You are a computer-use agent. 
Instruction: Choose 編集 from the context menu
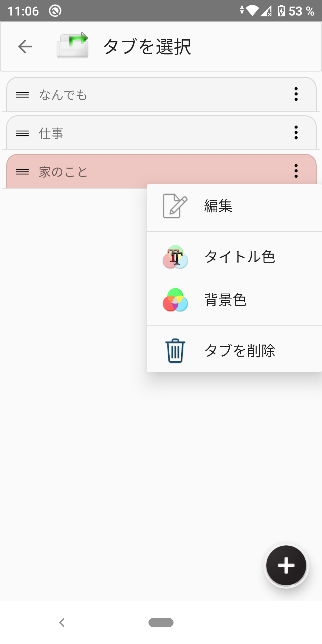click(x=234, y=206)
